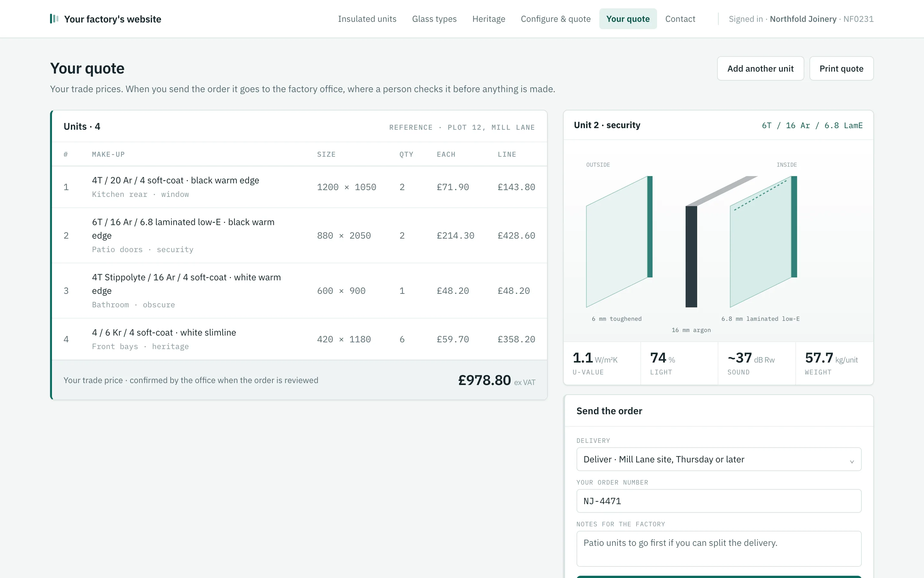Open the Contact page
This screenshot has width=924, height=578.
pyautogui.click(x=680, y=19)
